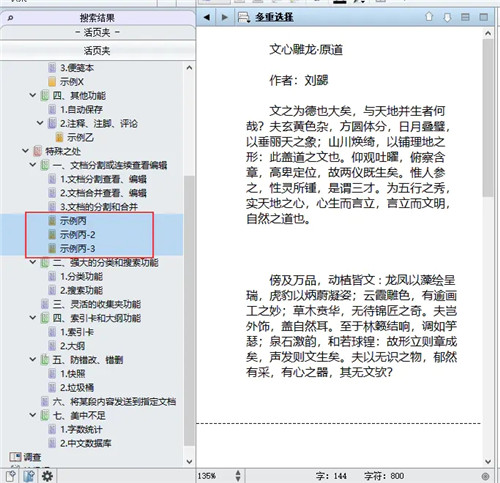Viewport: 500px width, 483px height.
Task: Click the search magnifier icon above the binder
Action: (x=10, y=18)
